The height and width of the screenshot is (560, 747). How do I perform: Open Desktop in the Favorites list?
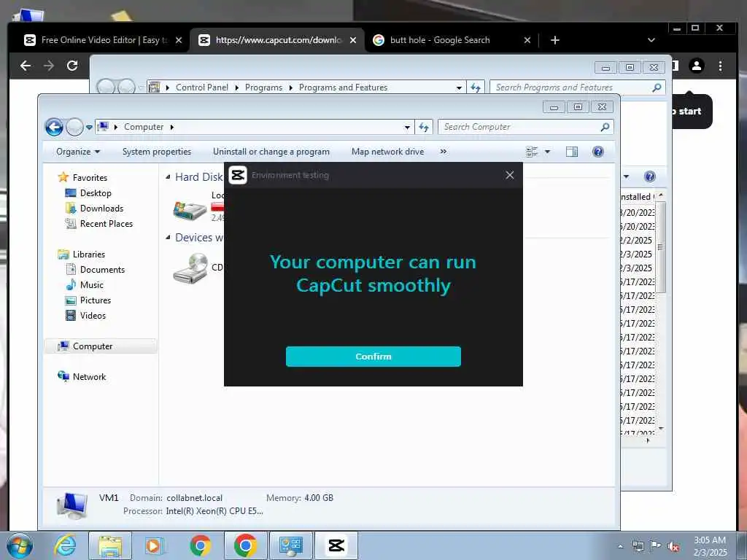96,192
